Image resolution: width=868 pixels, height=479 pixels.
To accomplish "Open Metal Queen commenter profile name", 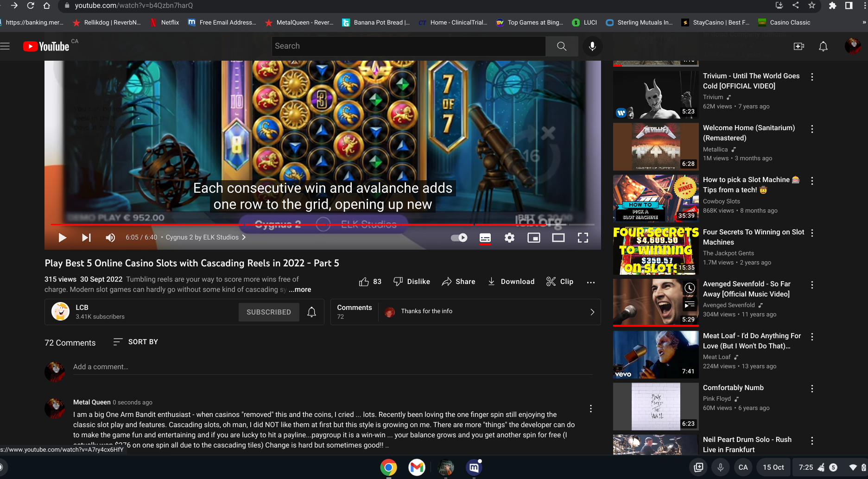I will (92, 402).
